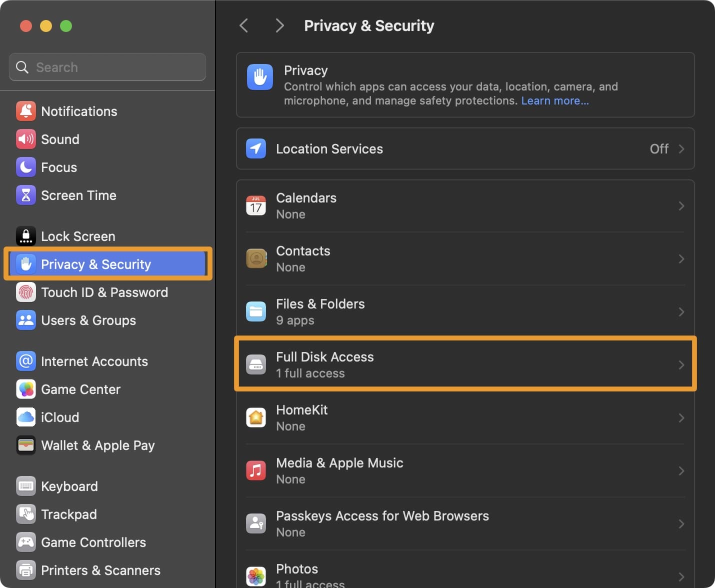Click the Media & Apple Music note icon
715x588 pixels.
click(256, 470)
